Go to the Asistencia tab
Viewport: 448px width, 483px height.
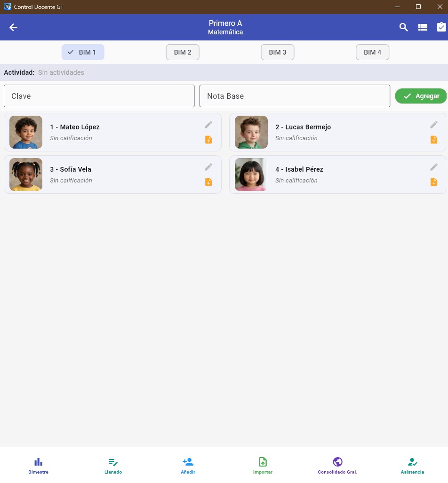point(412,466)
